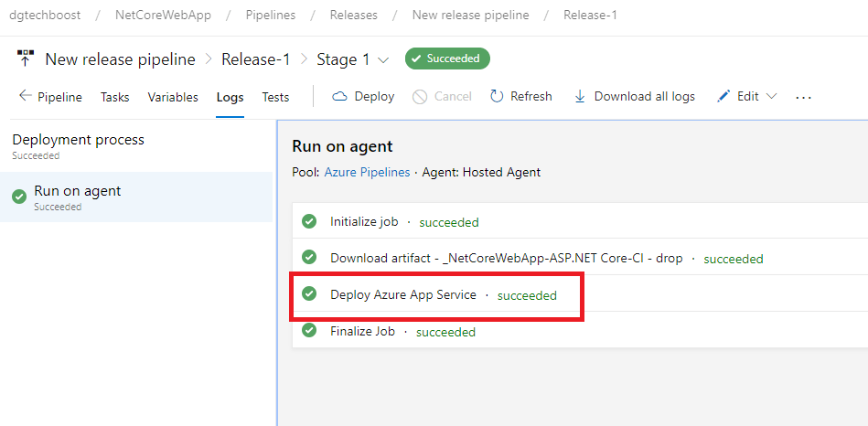Click the back arrow icon before Pipeline

[25, 96]
